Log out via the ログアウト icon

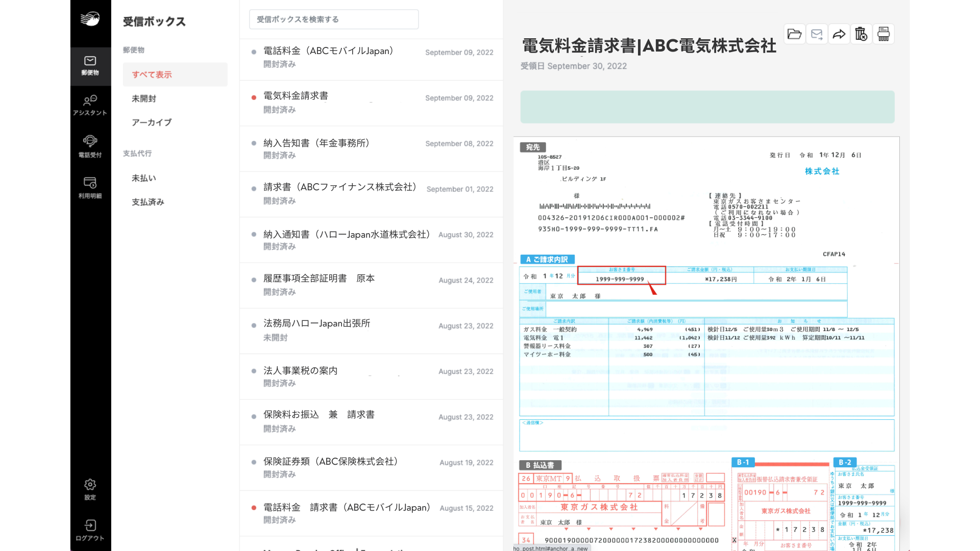pos(90,531)
